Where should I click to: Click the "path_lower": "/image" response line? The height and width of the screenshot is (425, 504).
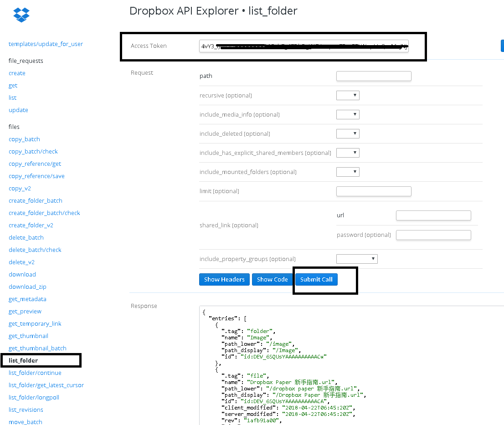point(258,344)
